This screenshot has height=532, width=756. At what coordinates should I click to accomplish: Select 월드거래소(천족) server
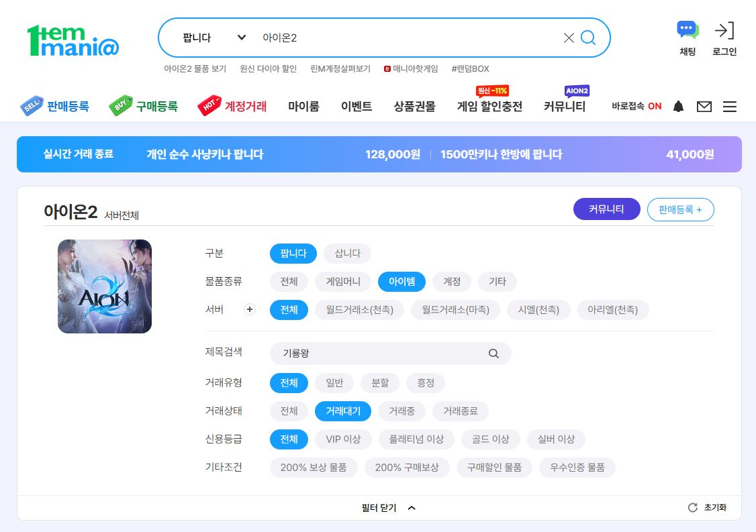click(359, 310)
